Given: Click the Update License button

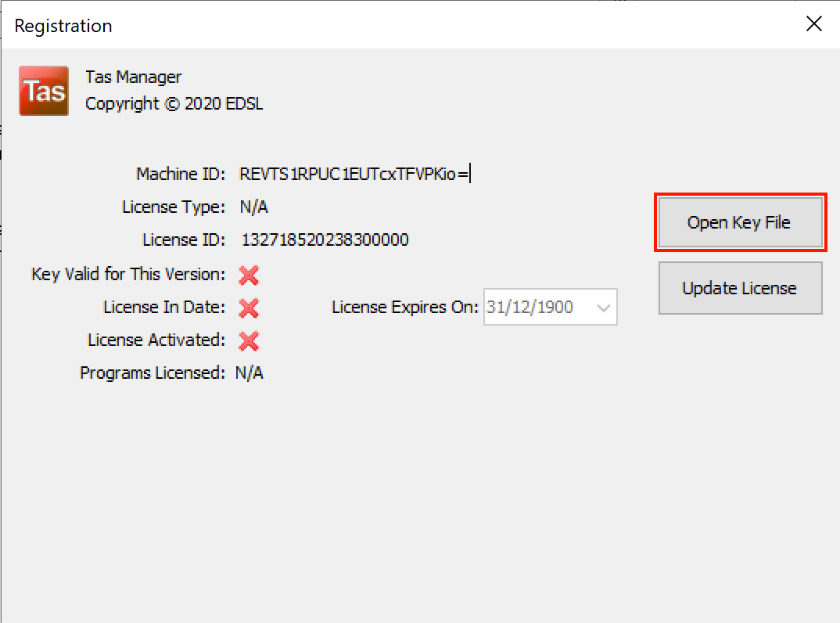Looking at the screenshot, I should (x=740, y=288).
